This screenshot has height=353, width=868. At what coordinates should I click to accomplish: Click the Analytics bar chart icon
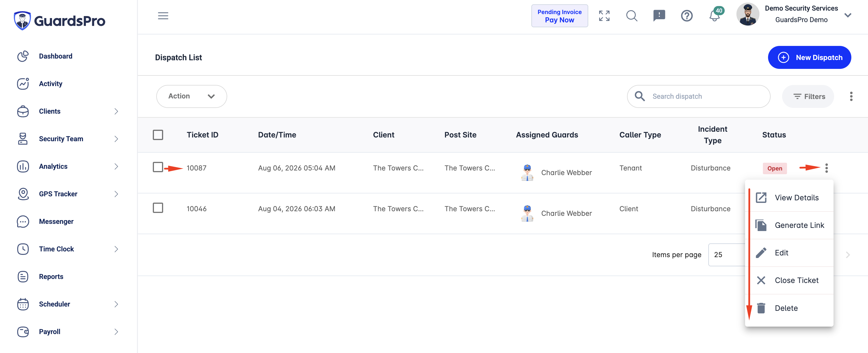click(23, 166)
